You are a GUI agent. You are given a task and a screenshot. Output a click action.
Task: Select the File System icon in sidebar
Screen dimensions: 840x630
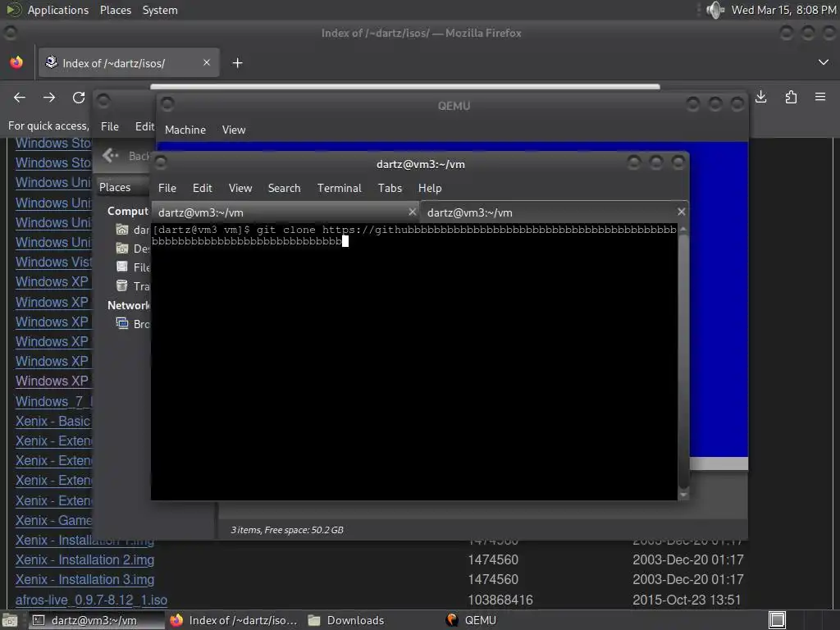tap(122, 267)
